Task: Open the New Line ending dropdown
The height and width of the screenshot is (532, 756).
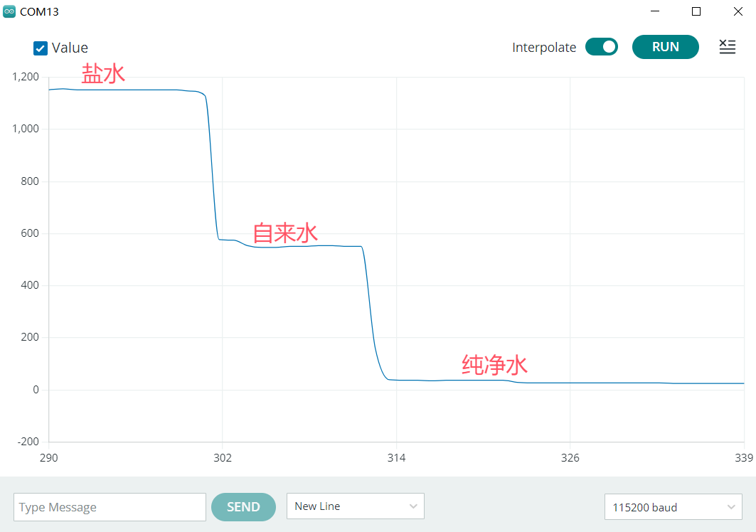Action: [x=355, y=506]
